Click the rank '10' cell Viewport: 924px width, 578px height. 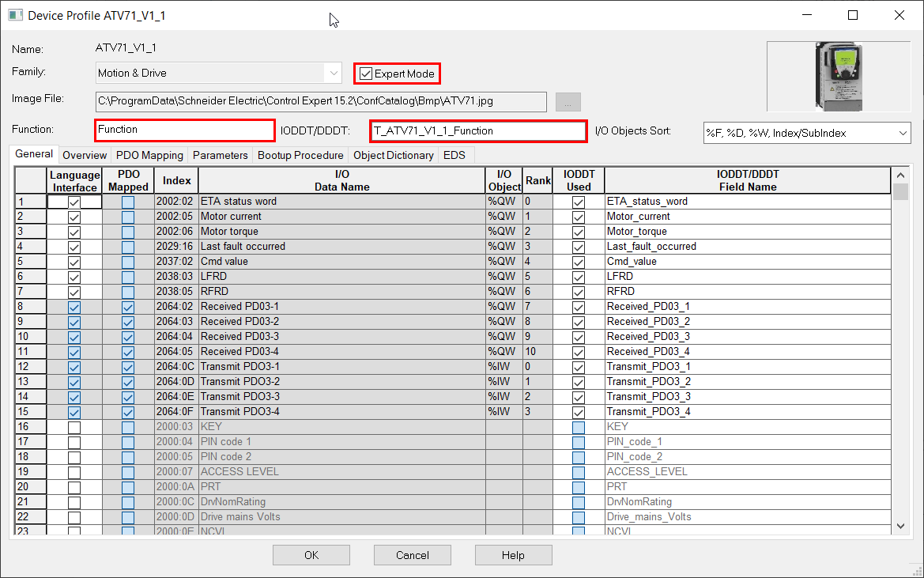coord(537,352)
